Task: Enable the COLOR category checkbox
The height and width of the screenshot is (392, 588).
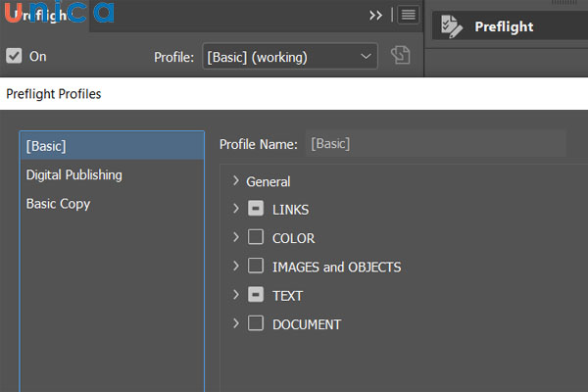Action: tap(256, 237)
